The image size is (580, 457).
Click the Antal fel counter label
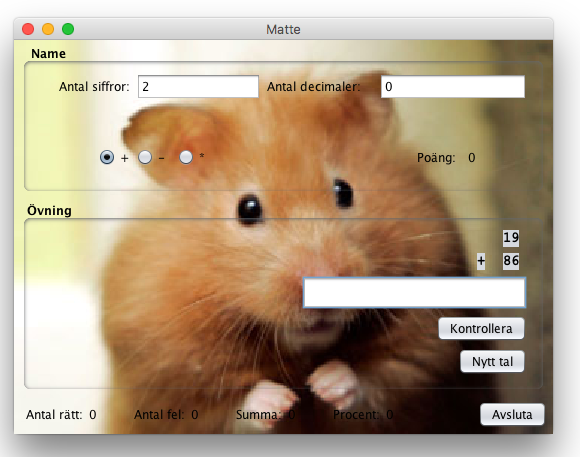coord(166,415)
